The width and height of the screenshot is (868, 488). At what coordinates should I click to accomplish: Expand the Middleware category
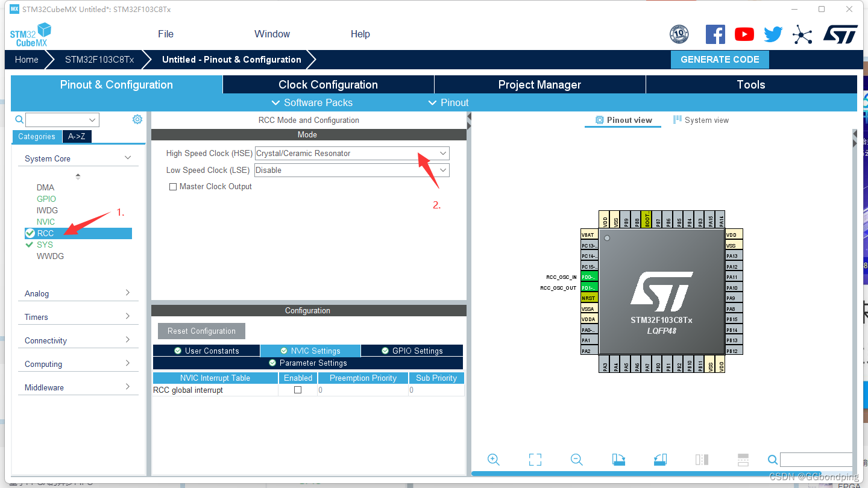click(78, 387)
